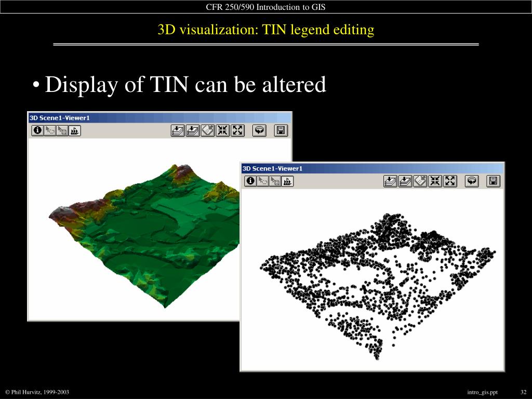Click title bar of the point-cloud 3D Scene1-Viewer1 window

click(x=373, y=168)
